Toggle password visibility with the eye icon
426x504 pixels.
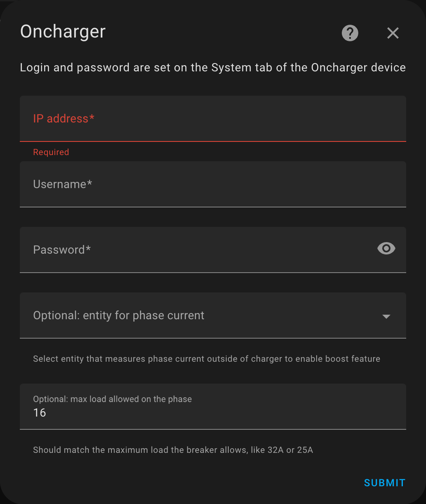pos(386,248)
